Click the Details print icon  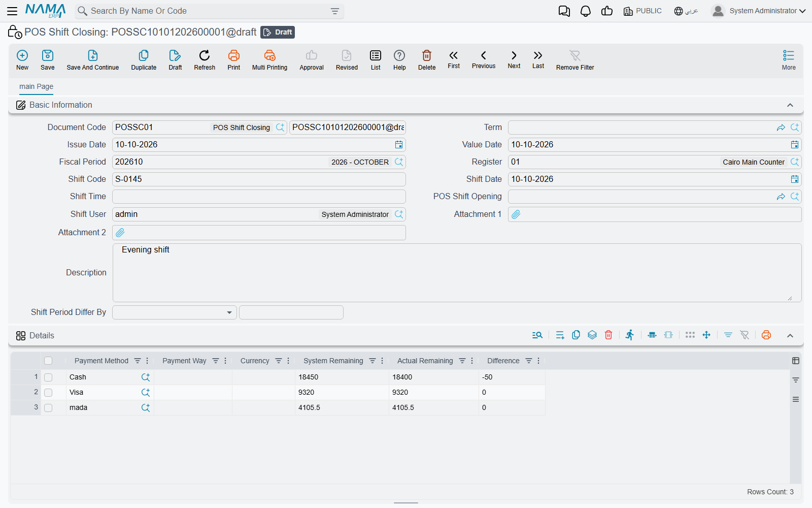(x=766, y=335)
